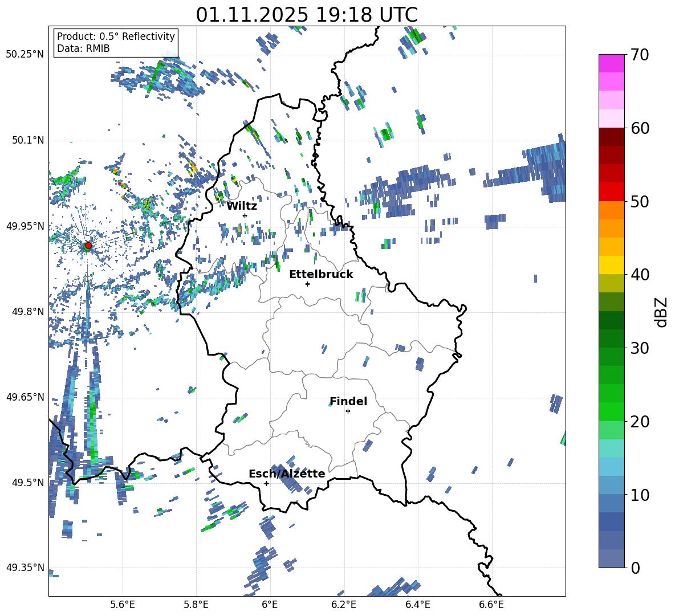
Task: Click the colorbar tick label 40
Action: (640, 275)
